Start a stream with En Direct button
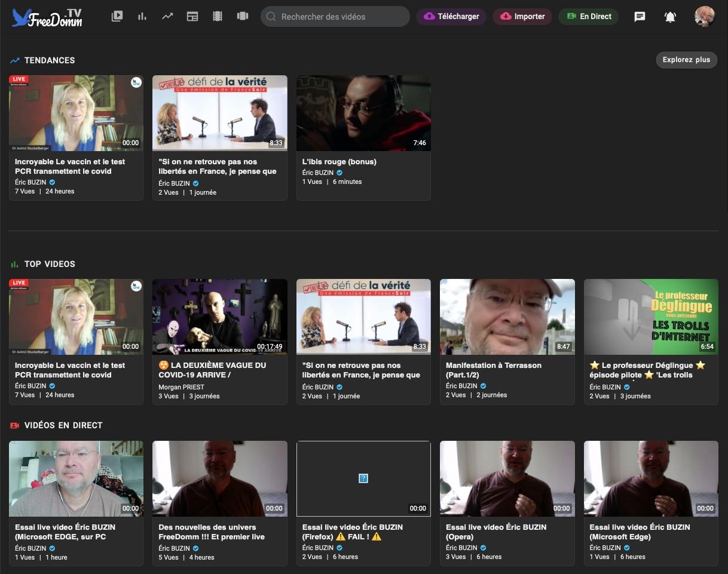 click(588, 16)
